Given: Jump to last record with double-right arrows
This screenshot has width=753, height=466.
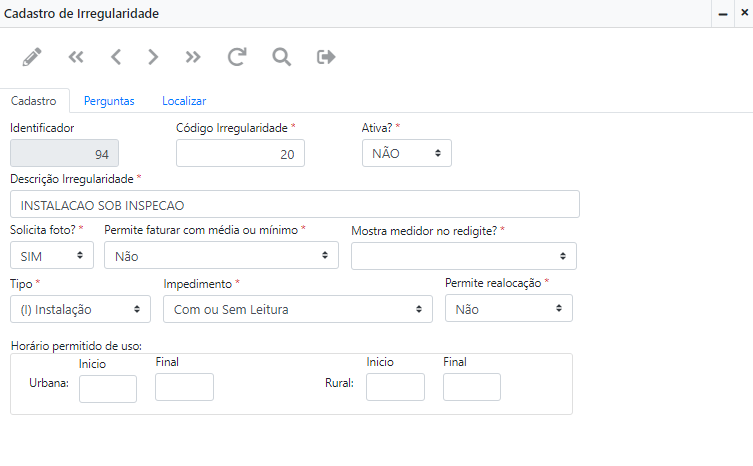Looking at the screenshot, I should tap(193, 57).
